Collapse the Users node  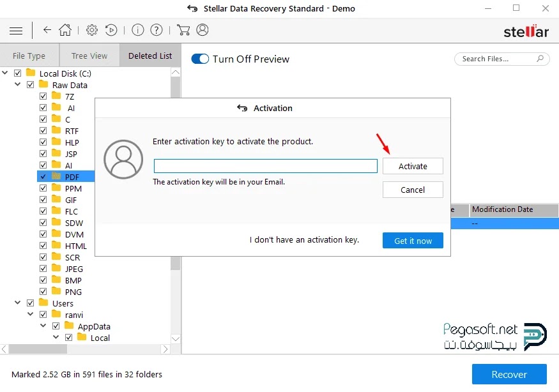coord(17,303)
